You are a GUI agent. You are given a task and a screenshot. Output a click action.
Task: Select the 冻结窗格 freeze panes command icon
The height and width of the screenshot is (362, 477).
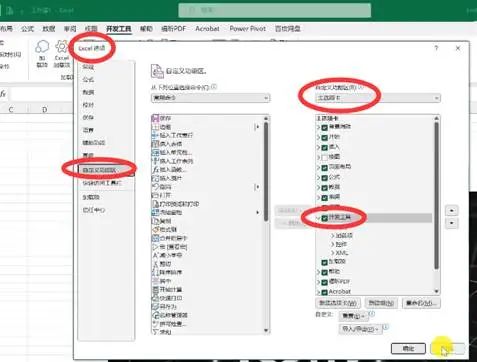(x=155, y=212)
